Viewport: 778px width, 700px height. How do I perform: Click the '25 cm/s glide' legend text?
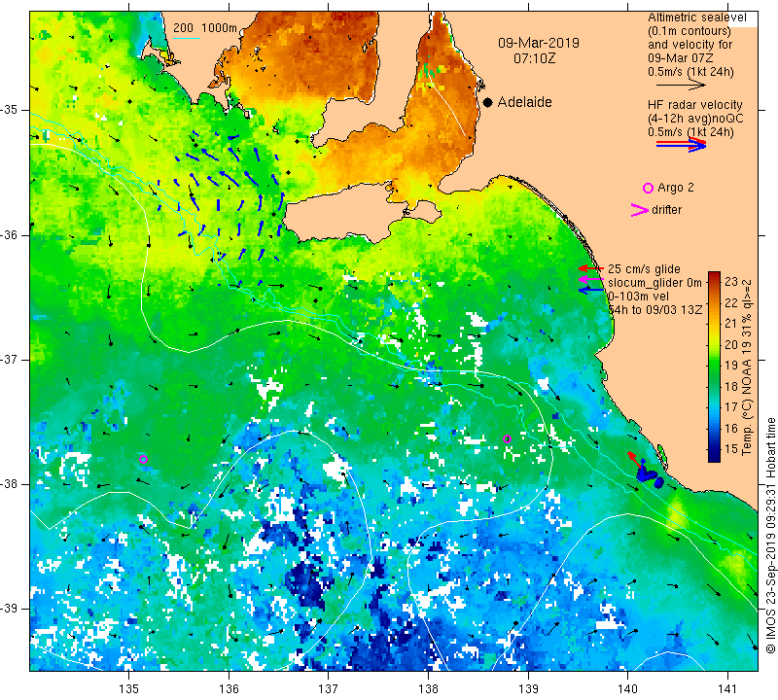tap(644, 269)
